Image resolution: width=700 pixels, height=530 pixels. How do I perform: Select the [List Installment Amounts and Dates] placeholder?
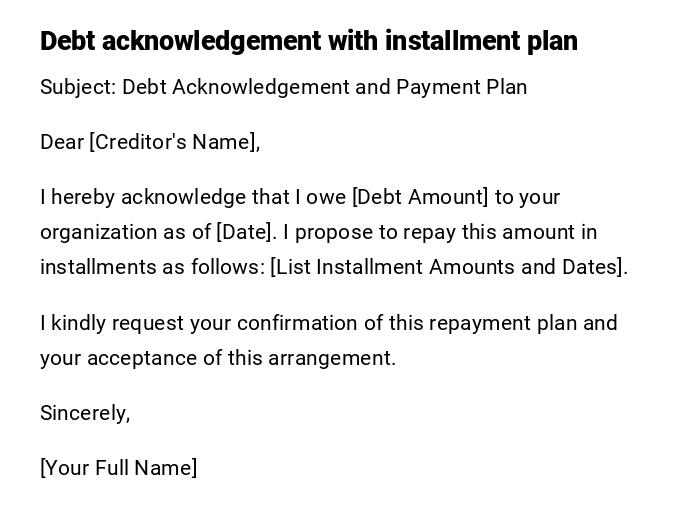[449, 267]
